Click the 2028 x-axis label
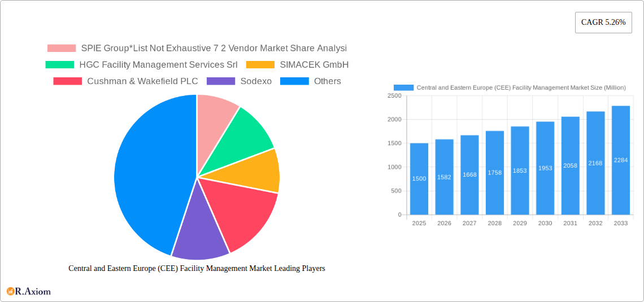 click(495, 223)
